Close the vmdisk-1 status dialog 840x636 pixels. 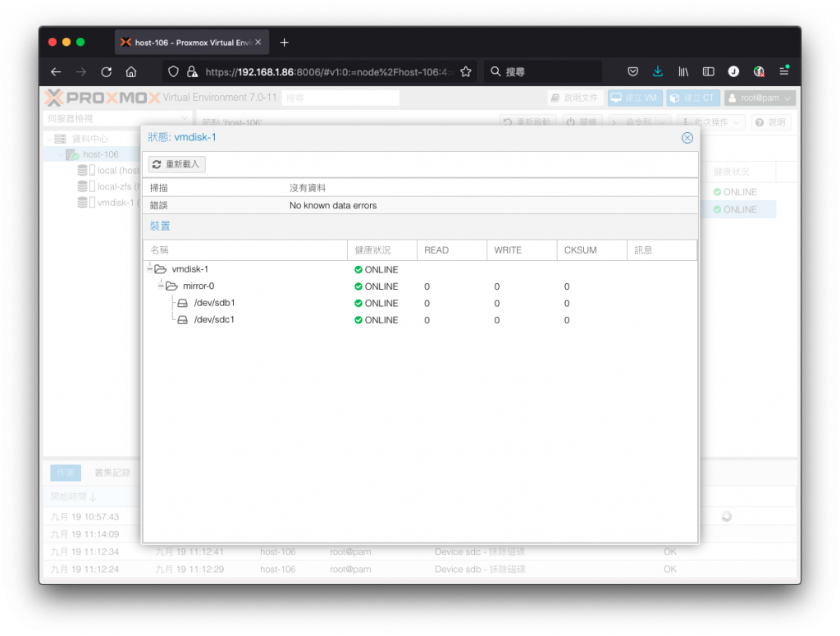pos(687,138)
